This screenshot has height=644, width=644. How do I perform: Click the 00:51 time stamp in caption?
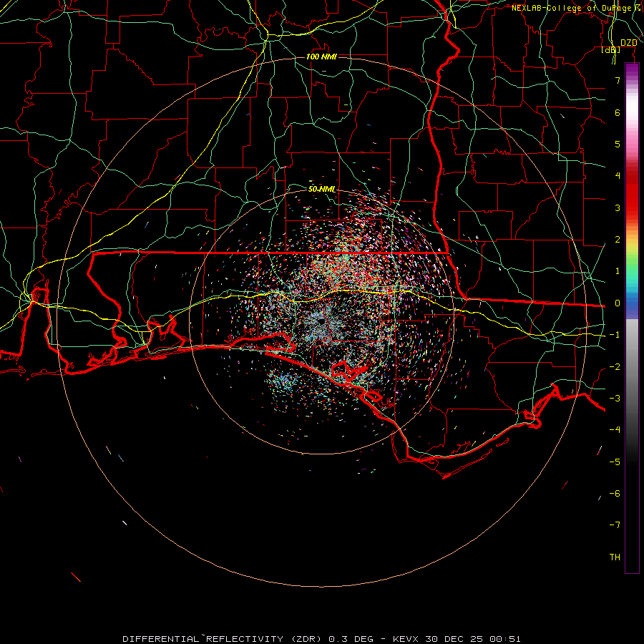pos(505,639)
